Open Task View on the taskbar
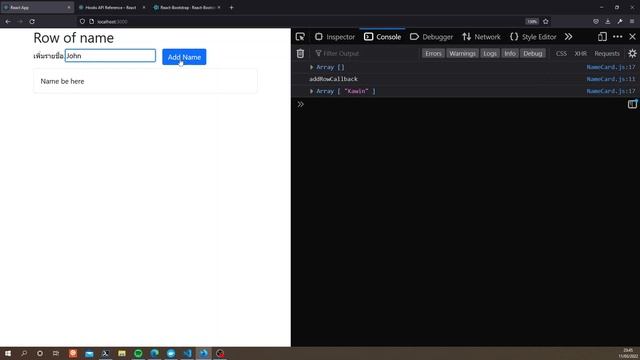This screenshot has width=640, height=360. point(56,353)
